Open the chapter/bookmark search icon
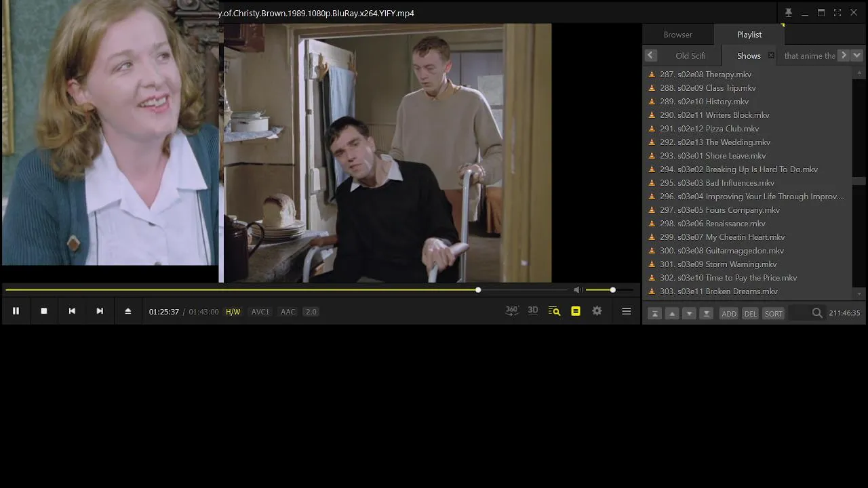The image size is (868, 488). [554, 311]
